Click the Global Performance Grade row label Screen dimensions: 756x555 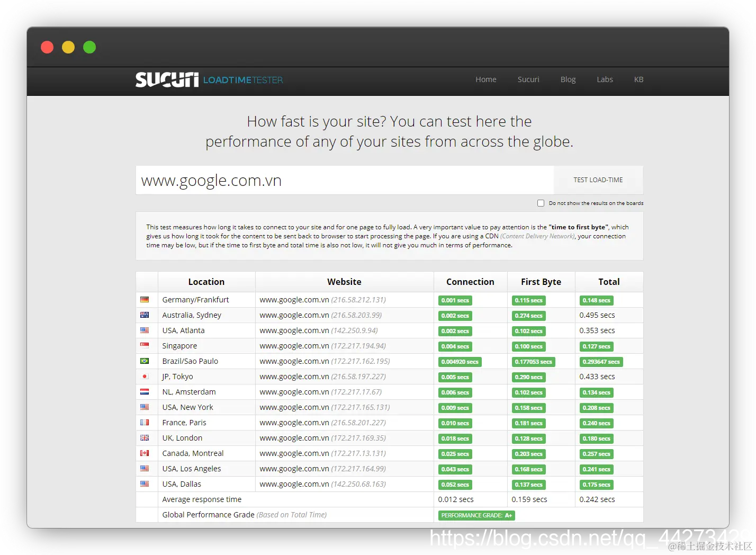(x=245, y=515)
